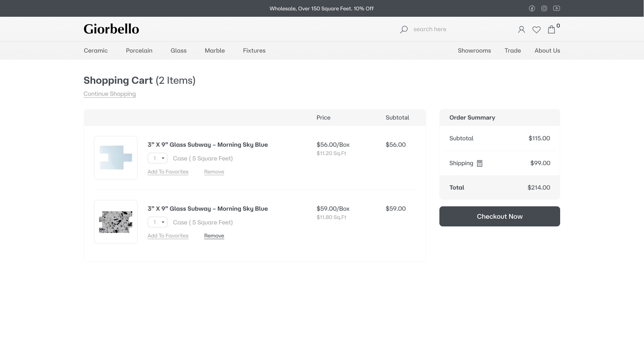This screenshot has height=347, width=644.
Task: Click the shipping calculator icon
Action: [x=480, y=163]
